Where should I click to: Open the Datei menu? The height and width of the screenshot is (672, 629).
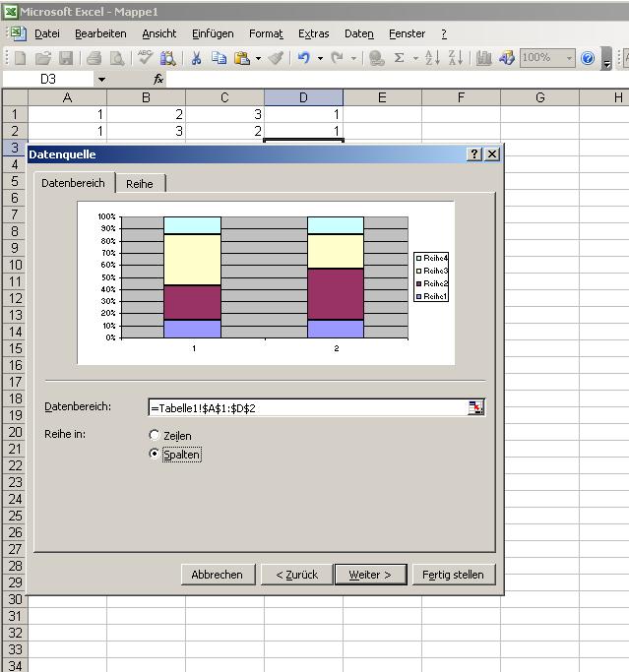(47, 33)
